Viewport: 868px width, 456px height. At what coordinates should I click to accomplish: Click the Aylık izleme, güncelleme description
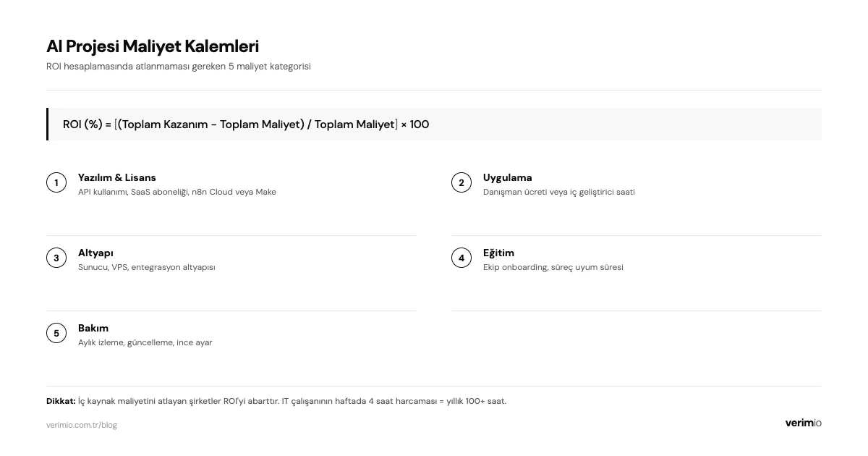(145, 342)
